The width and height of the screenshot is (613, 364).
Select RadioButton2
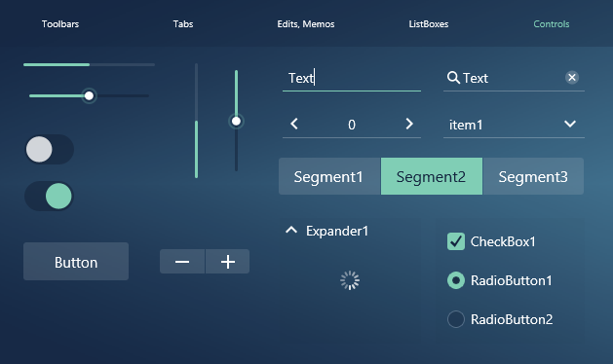[x=456, y=319]
